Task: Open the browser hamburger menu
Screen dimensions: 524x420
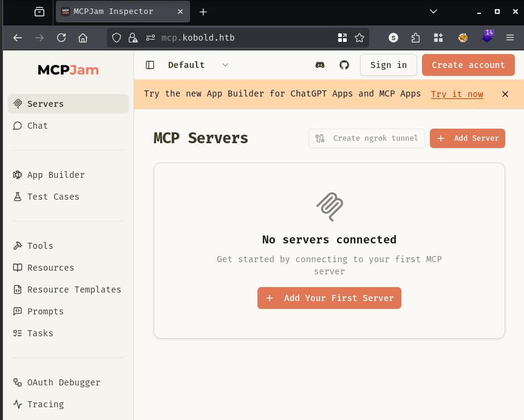Action: point(510,38)
